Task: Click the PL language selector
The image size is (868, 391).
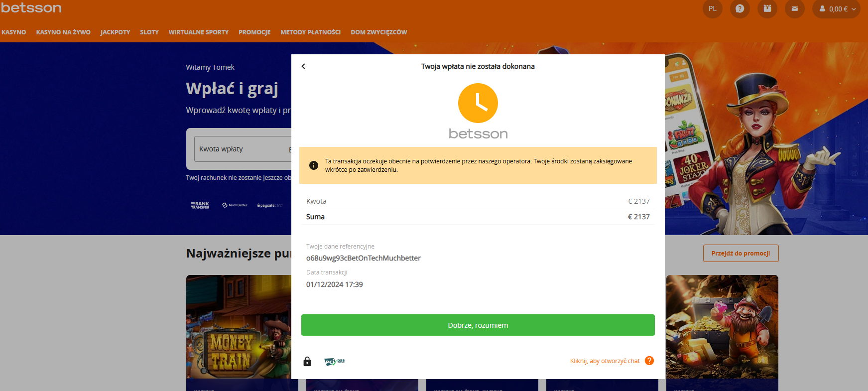Action: 713,8
